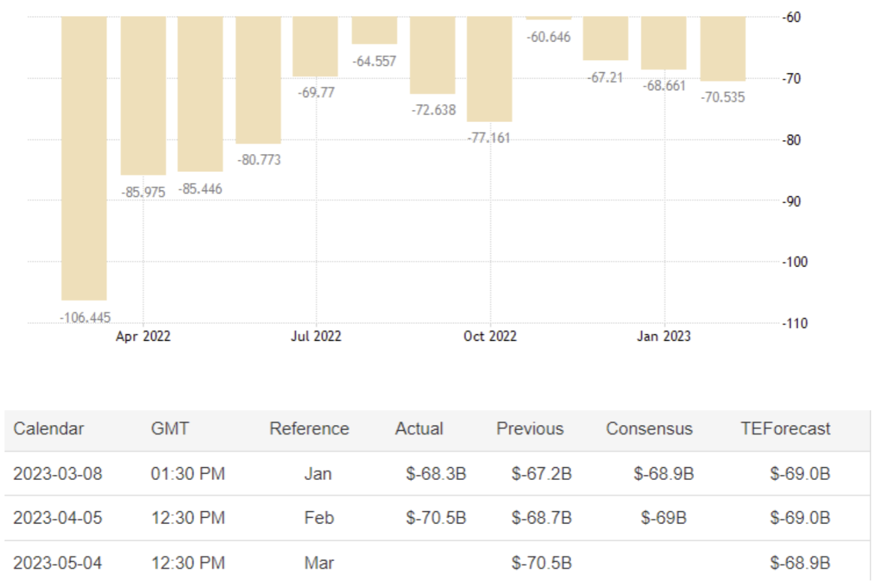Click the Consensus column header

coord(649,429)
